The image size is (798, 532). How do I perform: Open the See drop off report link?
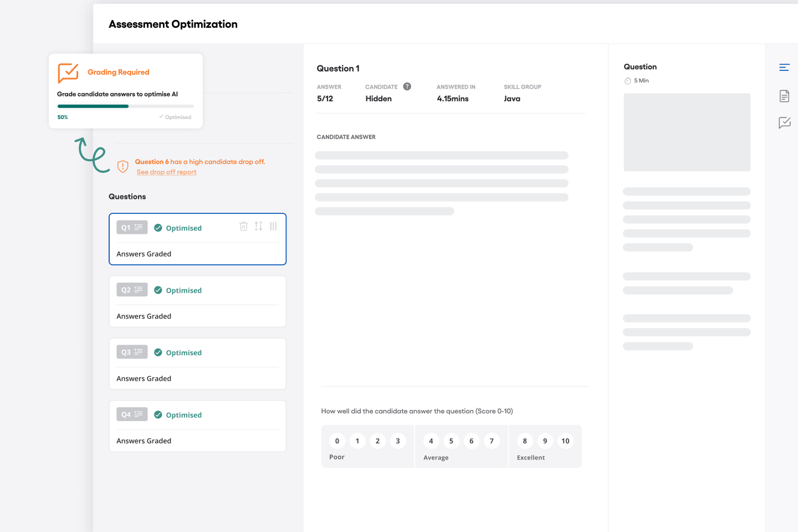point(166,172)
